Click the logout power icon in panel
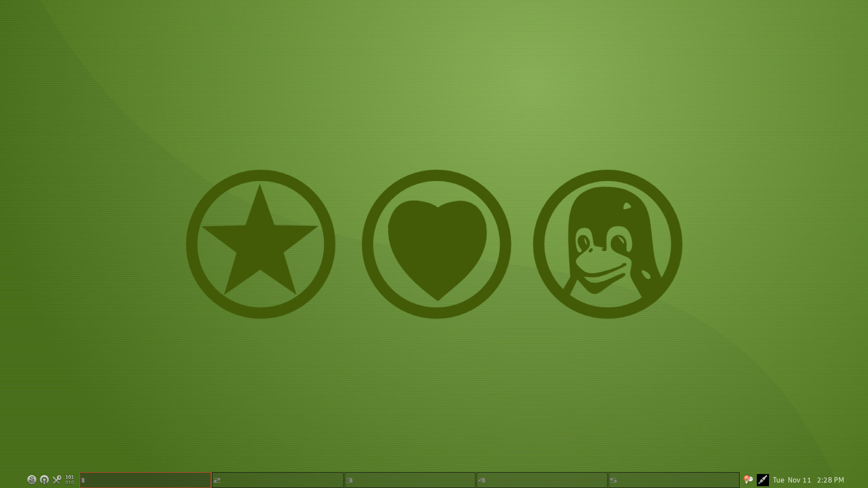The width and height of the screenshot is (868, 488). [x=44, y=480]
